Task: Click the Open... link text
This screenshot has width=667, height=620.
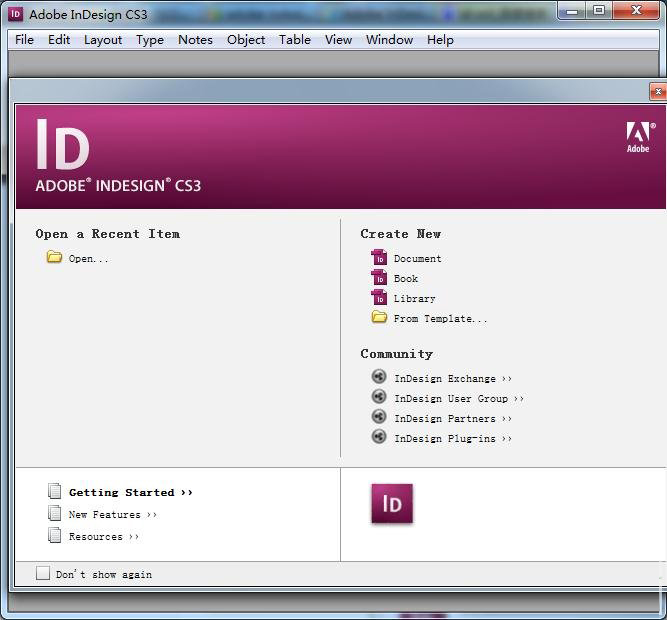Action: click(88, 259)
